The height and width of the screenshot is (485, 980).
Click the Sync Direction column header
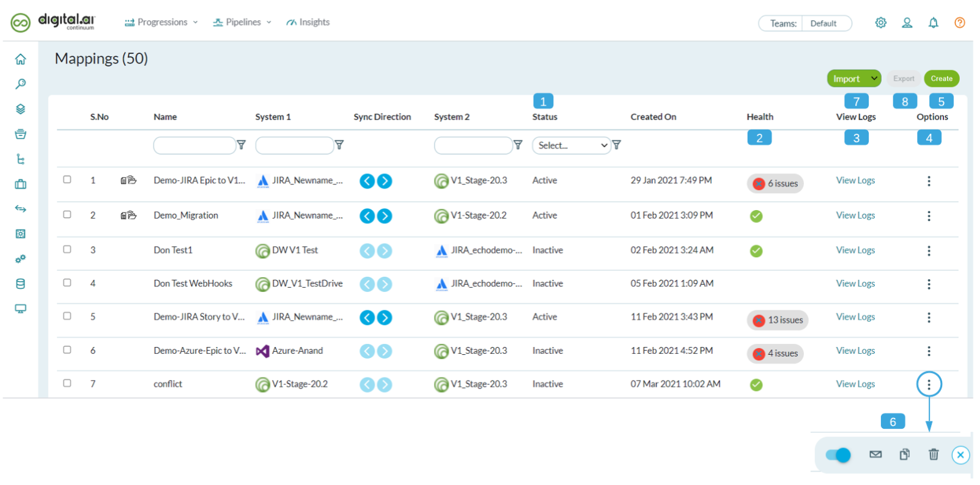click(x=382, y=117)
